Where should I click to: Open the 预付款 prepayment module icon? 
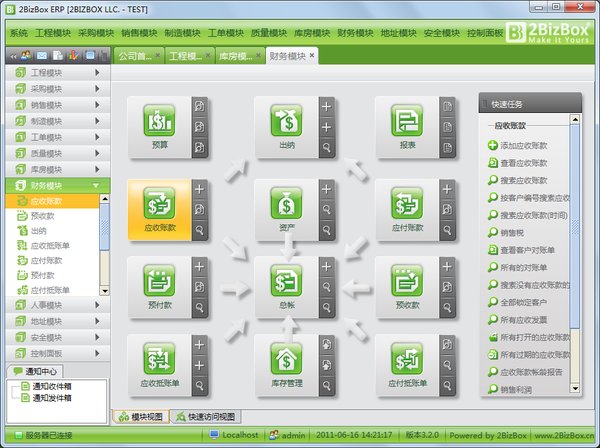point(159,281)
